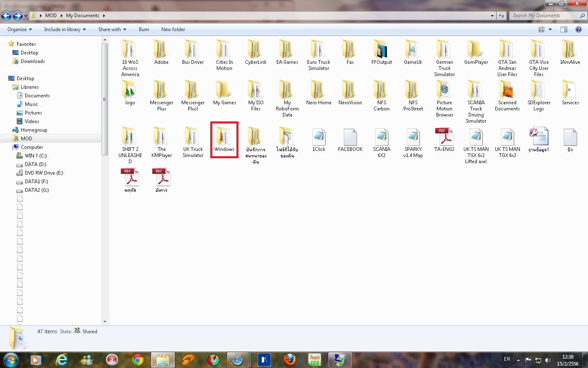Select the Scanned Documents folder
Image resolution: width=588 pixels, height=368 pixels.
(507, 96)
